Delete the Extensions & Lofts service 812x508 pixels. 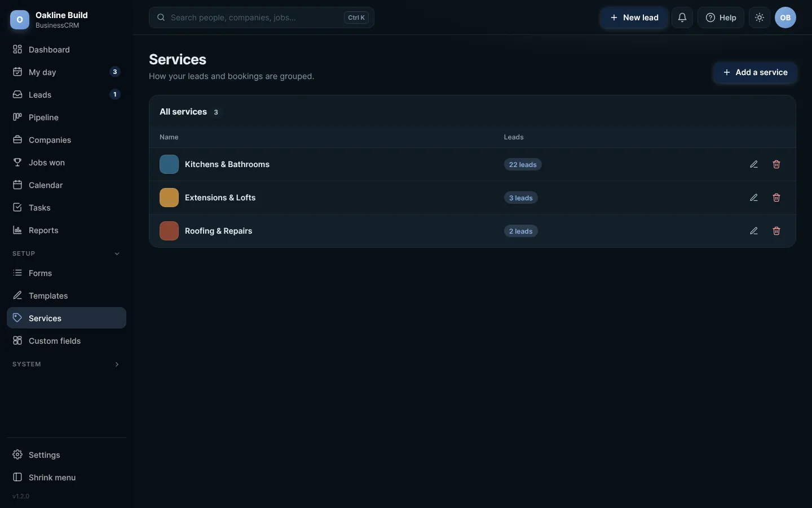776,198
